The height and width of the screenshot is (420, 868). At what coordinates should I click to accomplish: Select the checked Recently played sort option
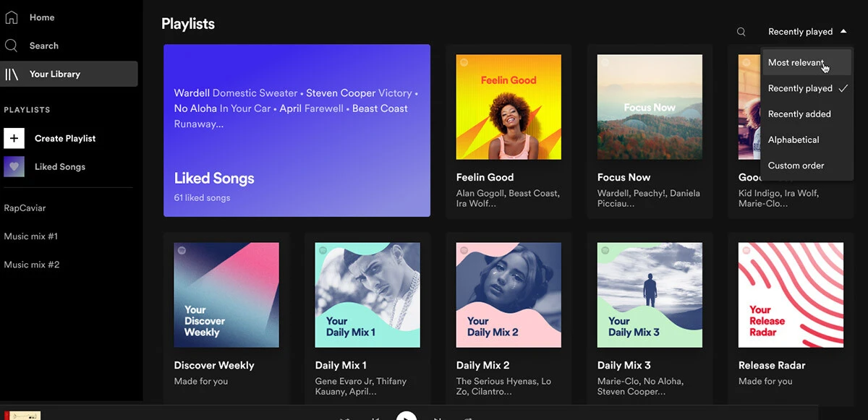800,88
